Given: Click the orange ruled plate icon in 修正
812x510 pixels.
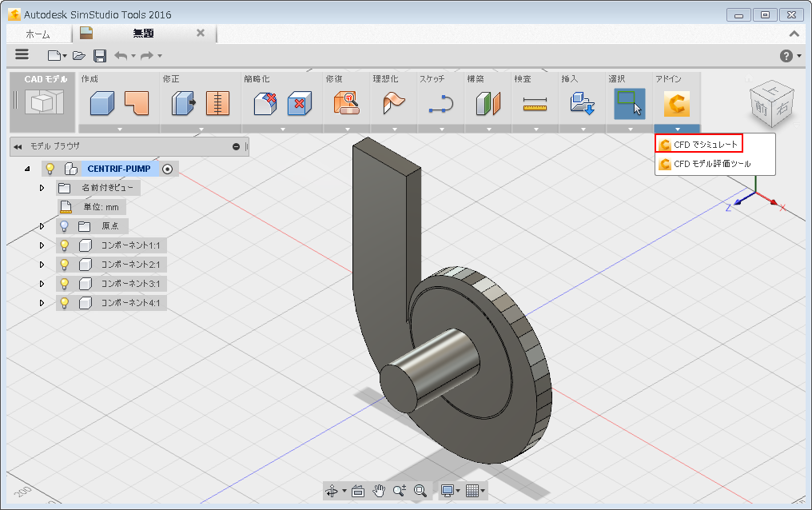Looking at the screenshot, I should (x=218, y=103).
